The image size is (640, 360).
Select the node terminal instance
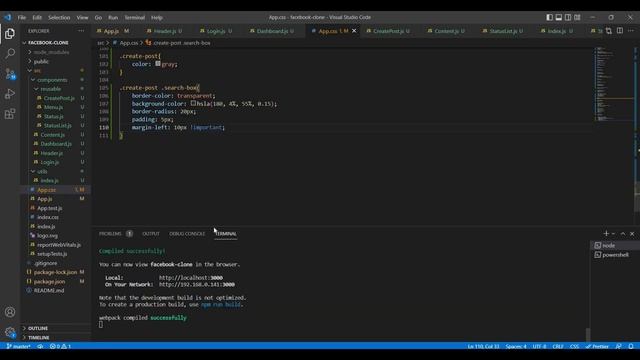tap(615, 245)
